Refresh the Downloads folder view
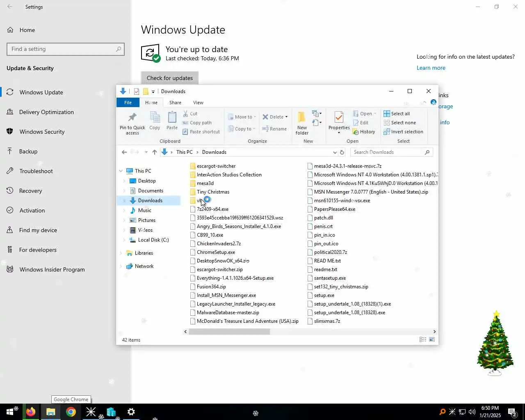The height and width of the screenshot is (420, 525). point(342,152)
